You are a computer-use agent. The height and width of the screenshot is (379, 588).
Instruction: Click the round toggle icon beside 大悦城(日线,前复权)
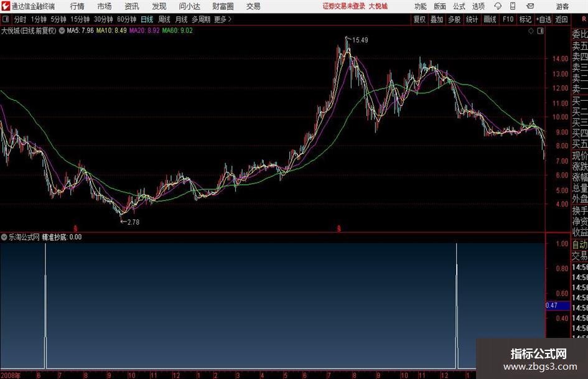(62, 30)
